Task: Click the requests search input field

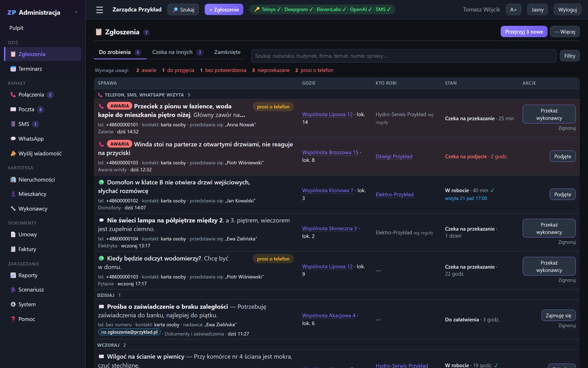Action: pos(404,56)
